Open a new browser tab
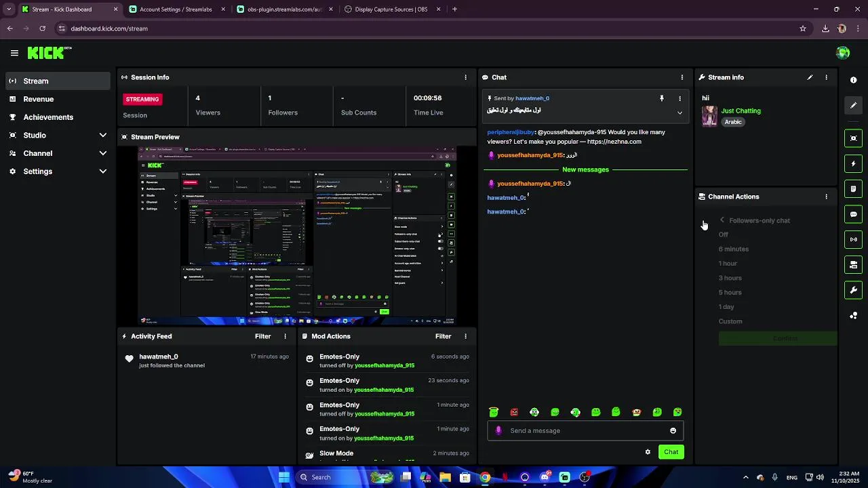Image resolution: width=868 pixels, height=488 pixels. pos(454,9)
